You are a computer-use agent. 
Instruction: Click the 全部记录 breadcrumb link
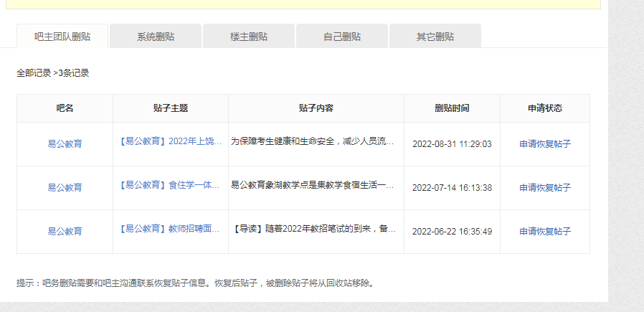click(x=34, y=72)
